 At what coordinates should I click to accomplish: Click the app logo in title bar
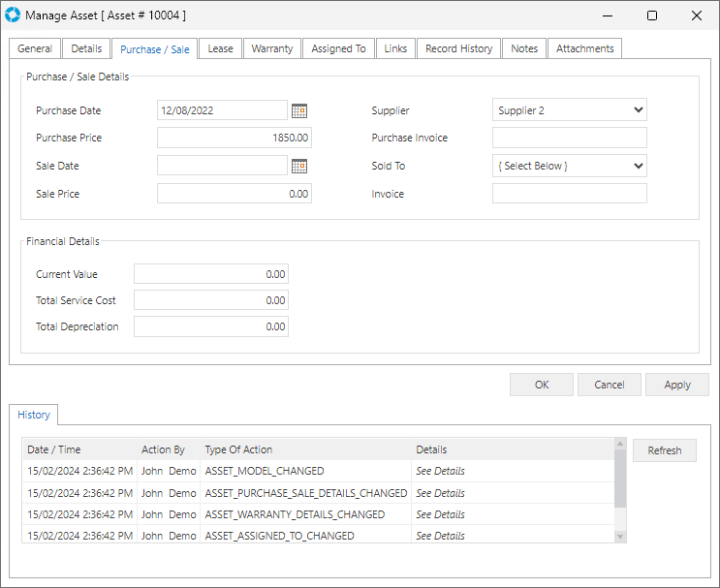pyautogui.click(x=12, y=15)
